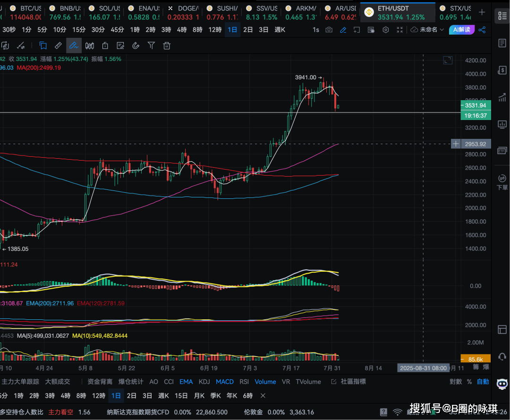Select the 4時 timeframe in top bar
The height and width of the screenshot is (420, 510).
point(182,30)
